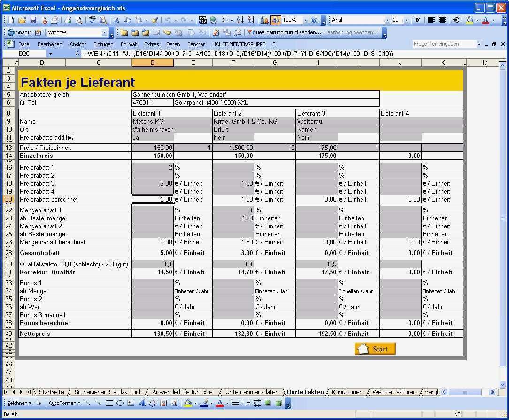Click line color in drawing toolbar
Screen dimensions: 509x420
point(203,403)
